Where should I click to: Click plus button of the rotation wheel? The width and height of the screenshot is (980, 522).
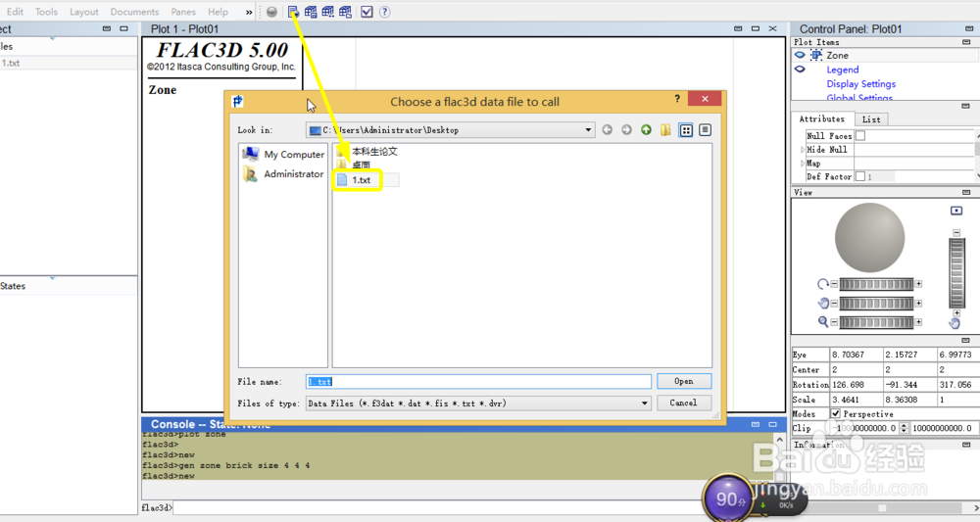(919, 284)
